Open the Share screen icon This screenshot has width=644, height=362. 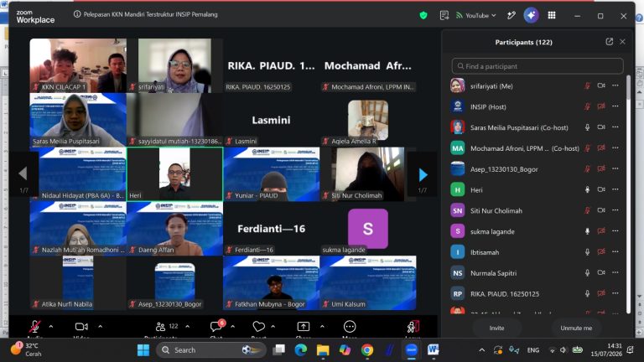[x=303, y=327]
